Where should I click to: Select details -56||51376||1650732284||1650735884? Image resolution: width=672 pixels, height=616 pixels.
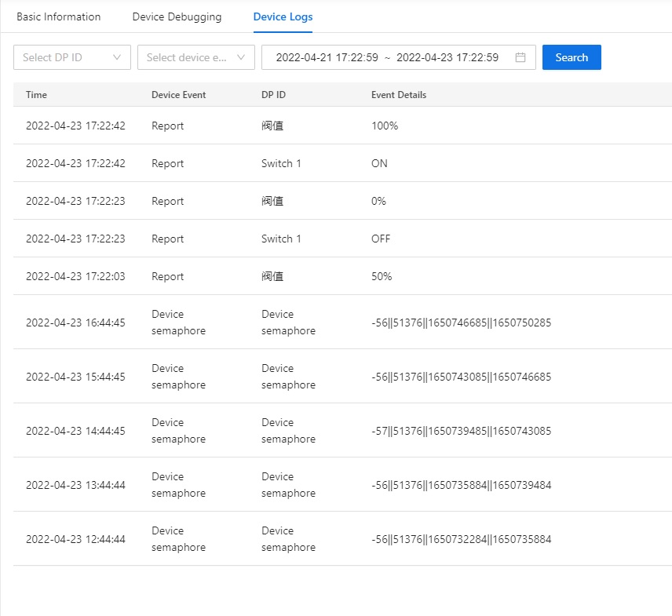pyautogui.click(x=461, y=539)
